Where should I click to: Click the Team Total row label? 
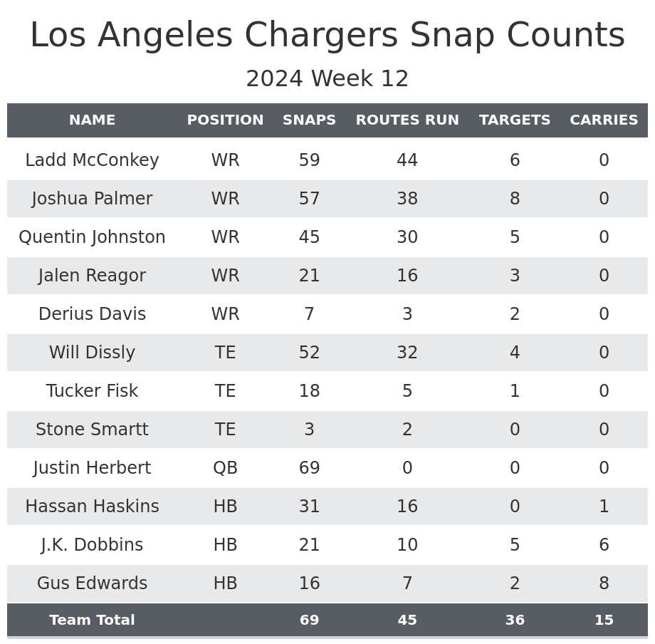coord(92,620)
